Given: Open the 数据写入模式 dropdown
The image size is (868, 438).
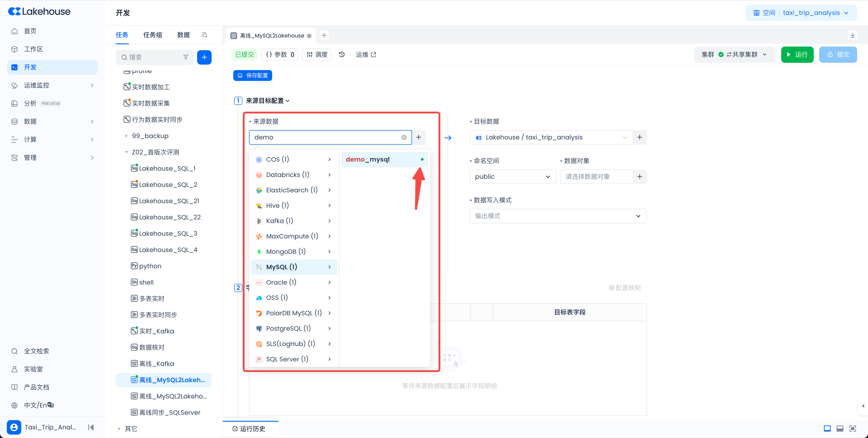Looking at the screenshot, I should pyautogui.click(x=558, y=216).
